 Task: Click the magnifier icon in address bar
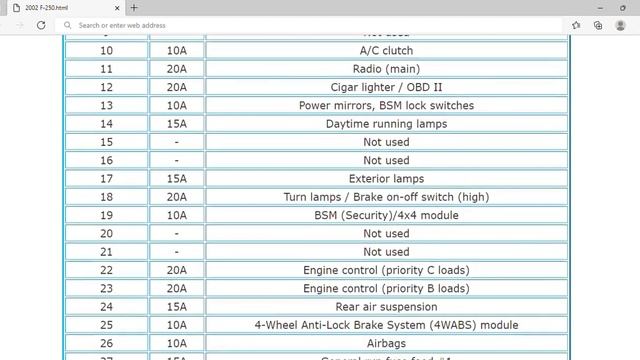[x=68, y=25]
